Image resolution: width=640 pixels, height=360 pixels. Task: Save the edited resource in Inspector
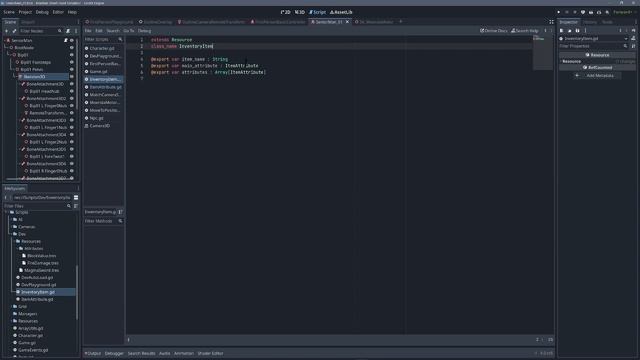(577, 31)
